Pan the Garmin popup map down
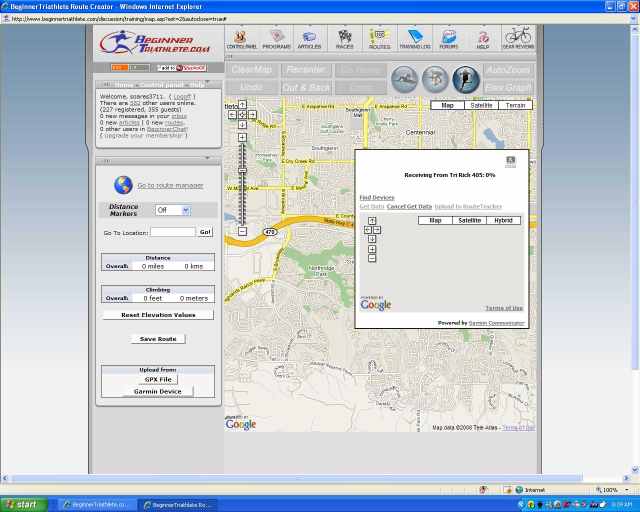The height and width of the screenshot is (512, 640). point(372,239)
